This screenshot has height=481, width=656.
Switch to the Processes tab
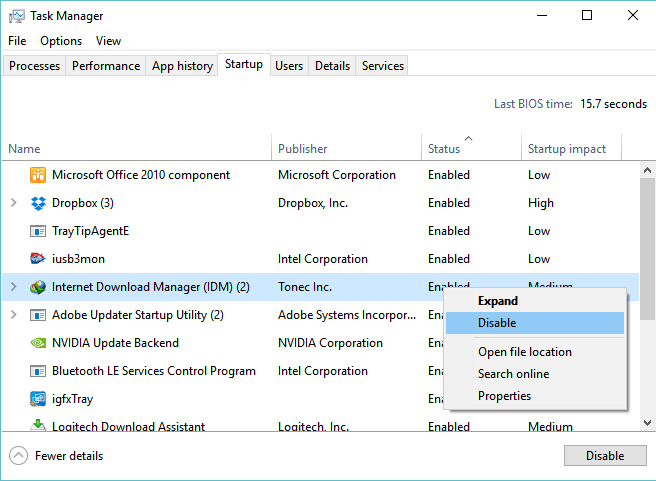(34, 66)
